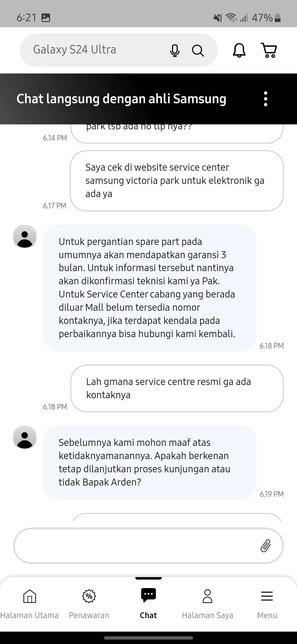Tap the magnifying glass search icon
The image size is (297, 644).
click(198, 50)
